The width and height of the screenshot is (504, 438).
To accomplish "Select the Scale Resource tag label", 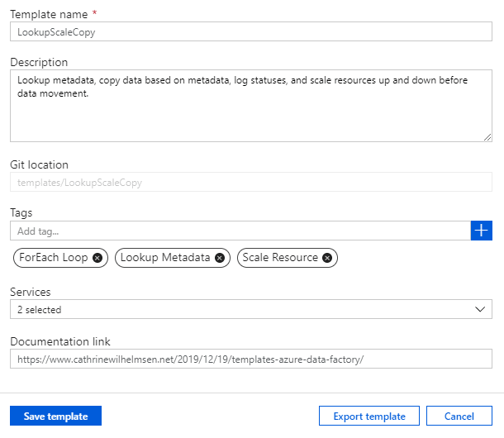I will pos(280,258).
